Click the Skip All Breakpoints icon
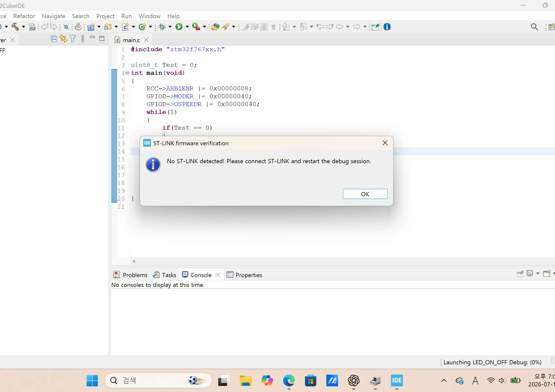Image resolution: width=555 pixels, height=392 pixels. pyautogui.click(x=66, y=27)
